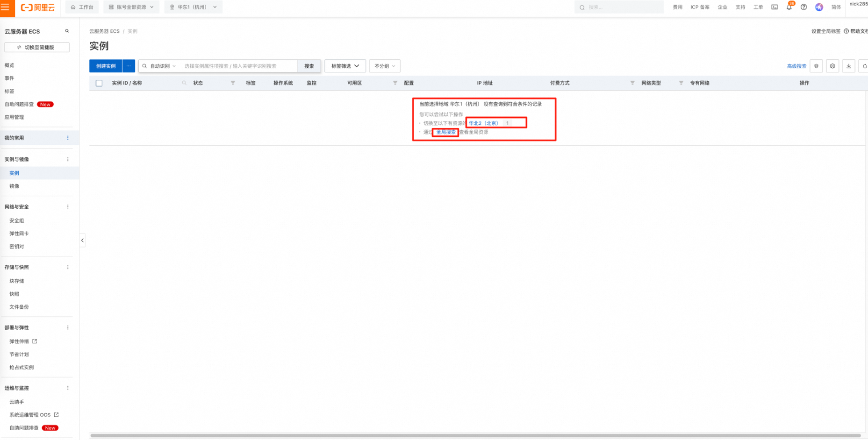Filter the 网络类型 column

coord(681,83)
